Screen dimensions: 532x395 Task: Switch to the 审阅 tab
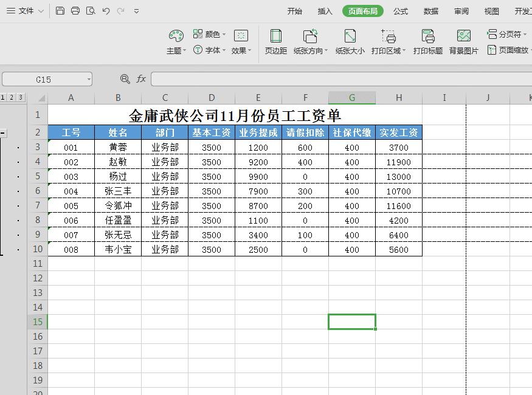461,11
